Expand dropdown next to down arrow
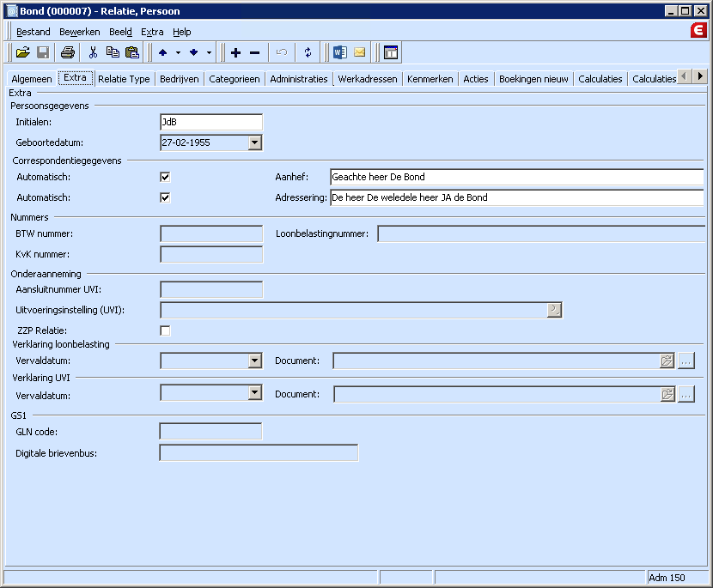 [x=209, y=52]
